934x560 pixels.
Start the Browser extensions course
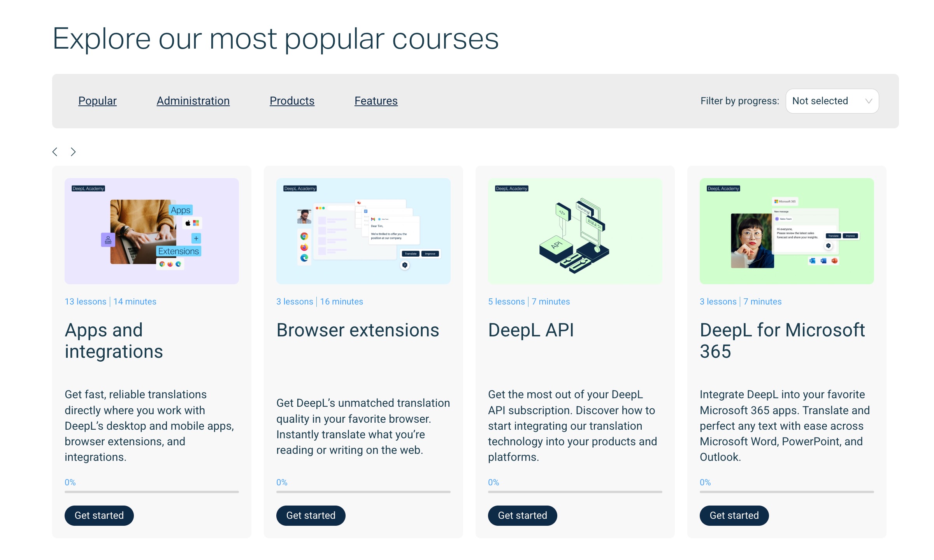311,515
